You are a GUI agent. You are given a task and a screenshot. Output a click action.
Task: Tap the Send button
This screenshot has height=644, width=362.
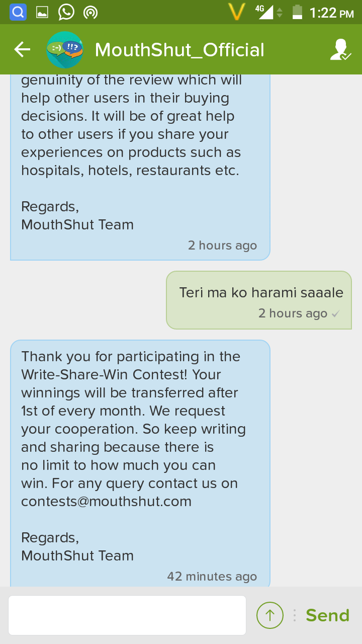327,615
